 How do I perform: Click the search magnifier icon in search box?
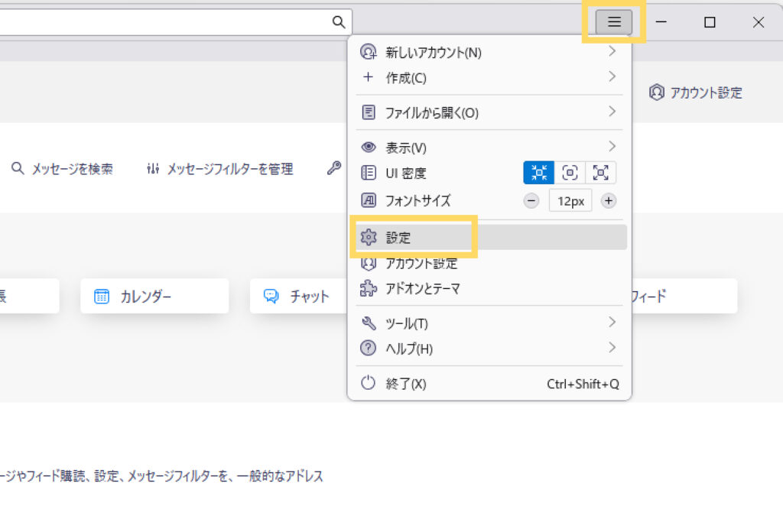coord(338,22)
